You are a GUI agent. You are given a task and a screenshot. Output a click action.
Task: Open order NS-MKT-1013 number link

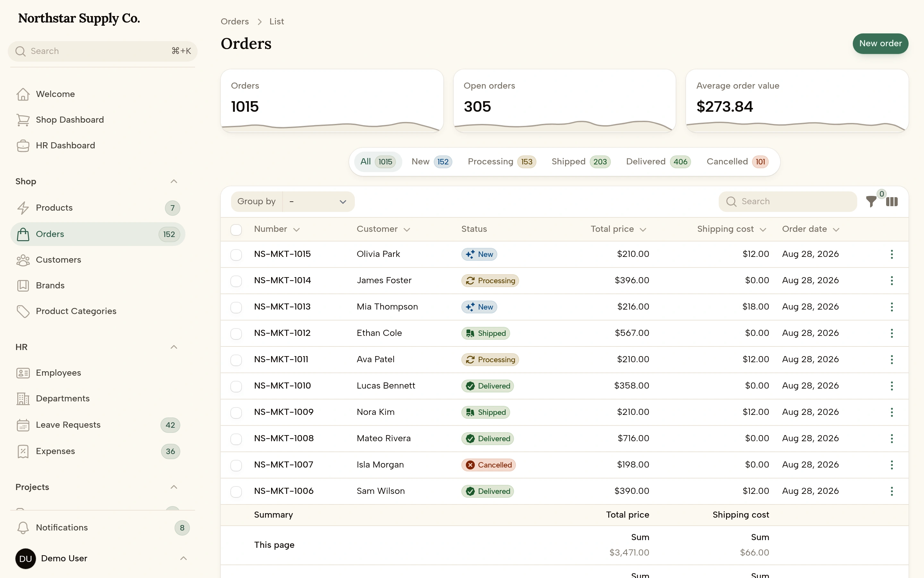coord(282,307)
